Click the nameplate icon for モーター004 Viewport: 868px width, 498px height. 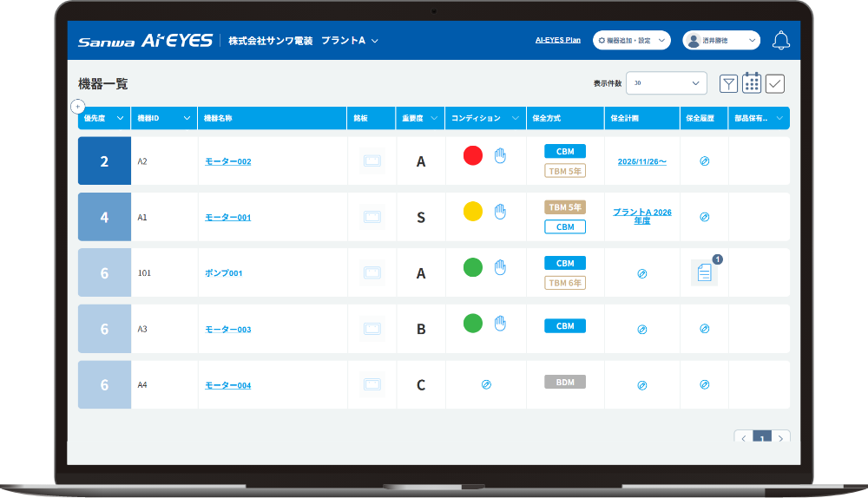pos(372,384)
